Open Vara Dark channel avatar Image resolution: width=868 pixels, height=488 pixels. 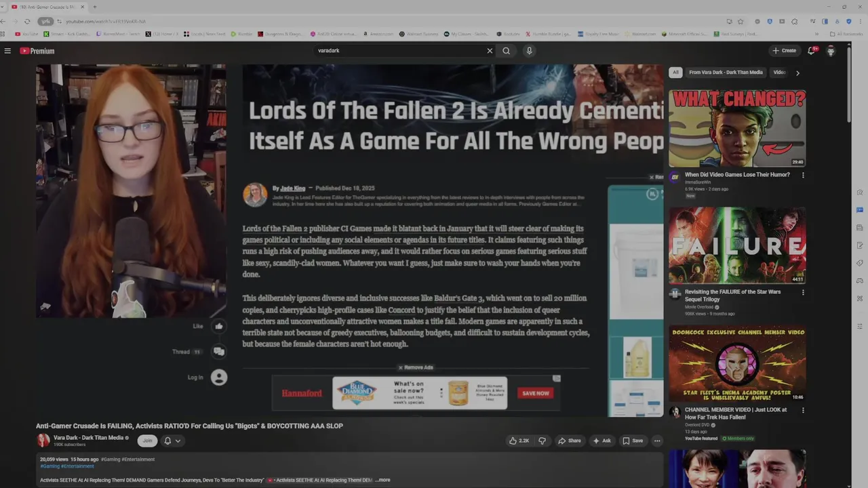click(x=43, y=441)
